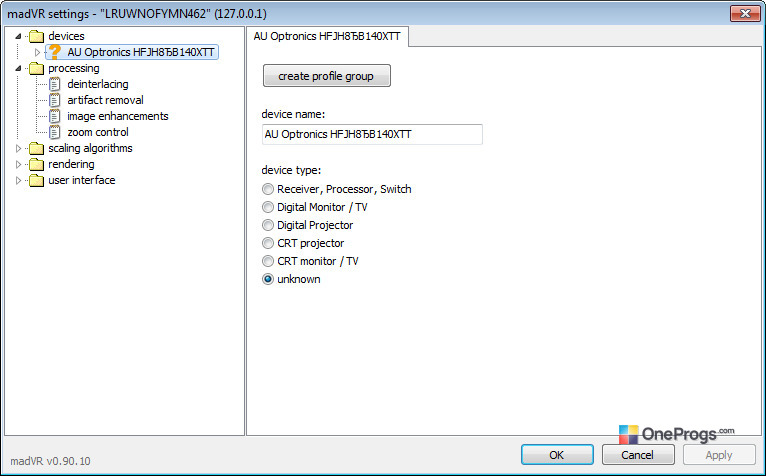The height and width of the screenshot is (476, 766).
Task: Select devices label in the tree
Action: [66, 36]
